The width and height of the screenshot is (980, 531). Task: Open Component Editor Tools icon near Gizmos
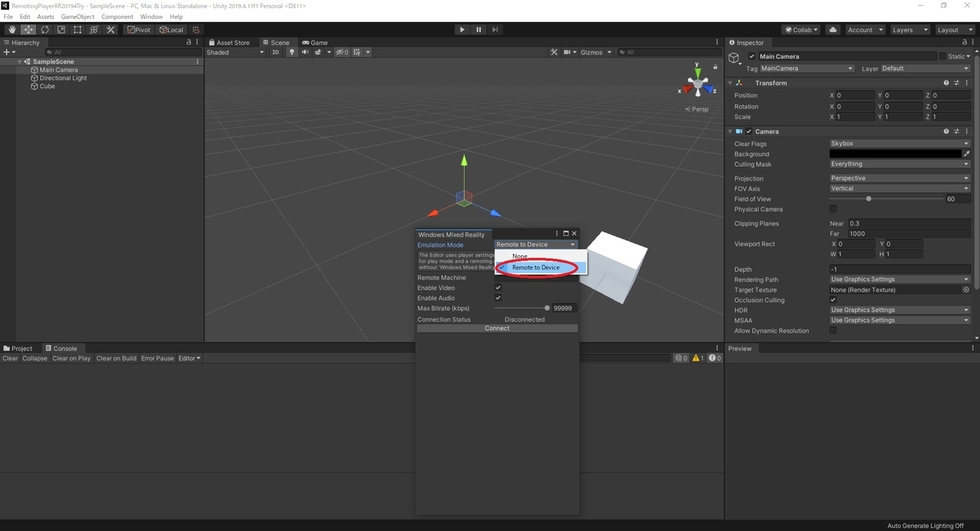pos(555,52)
